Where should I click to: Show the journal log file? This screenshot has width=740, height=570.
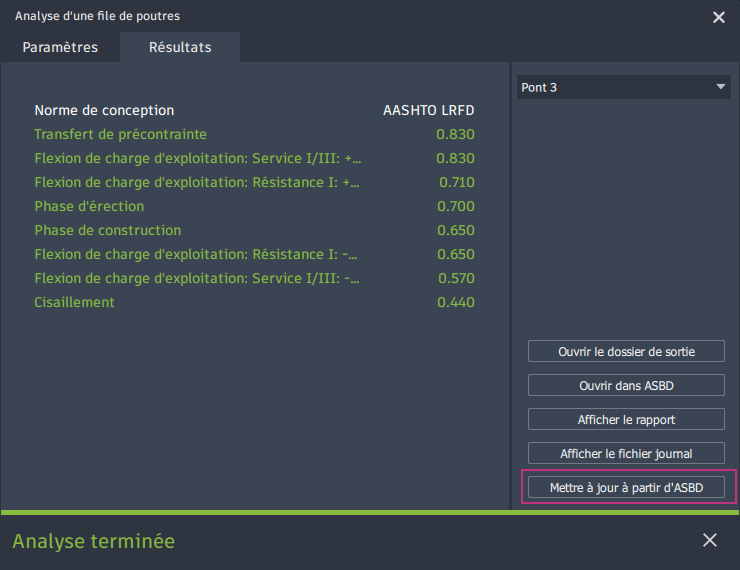click(x=626, y=453)
